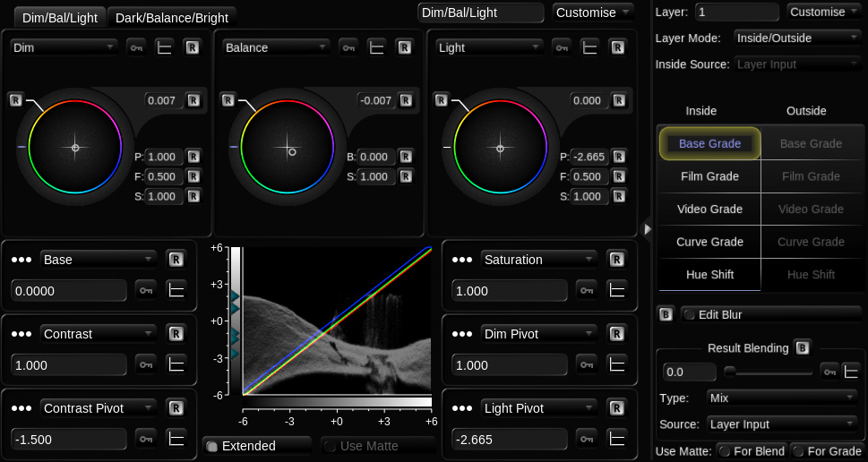Switch to the Dark/Balance/Bright tab
The height and width of the screenshot is (462, 868).
click(x=172, y=17)
